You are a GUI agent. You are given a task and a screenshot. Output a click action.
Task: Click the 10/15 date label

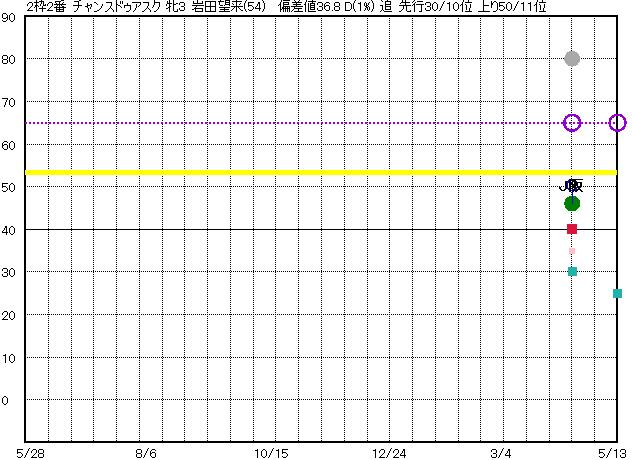pyautogui.click(x=271, y=452)
